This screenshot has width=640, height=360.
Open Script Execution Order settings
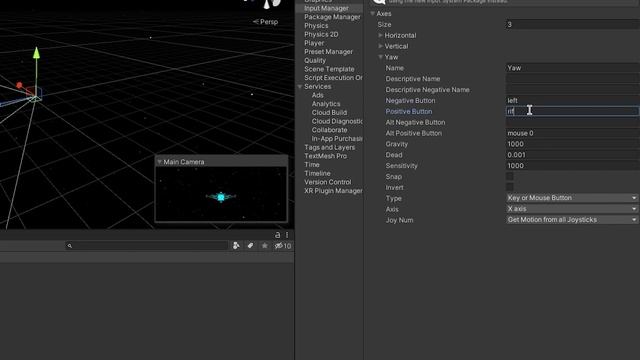point(333,78)
